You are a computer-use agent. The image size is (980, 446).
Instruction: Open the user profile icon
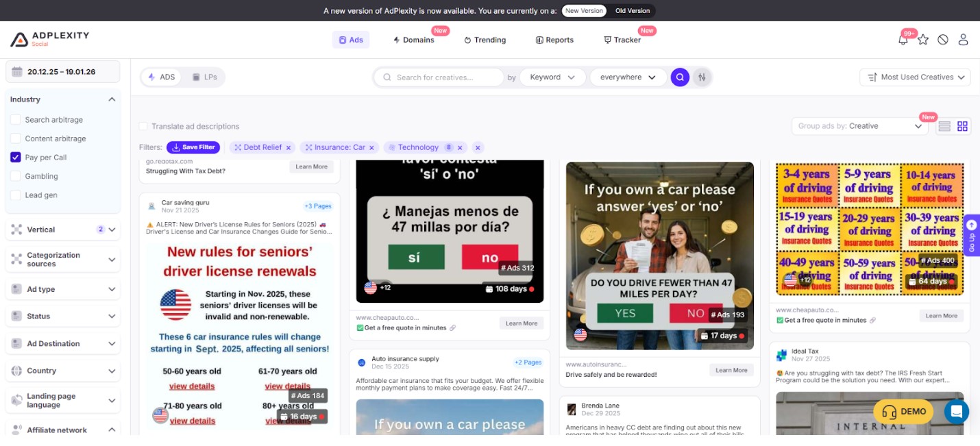click(x=963, y=40)
